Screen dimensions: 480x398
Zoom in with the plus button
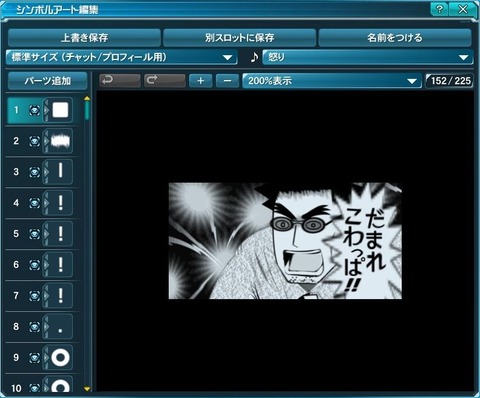(200, 81)
